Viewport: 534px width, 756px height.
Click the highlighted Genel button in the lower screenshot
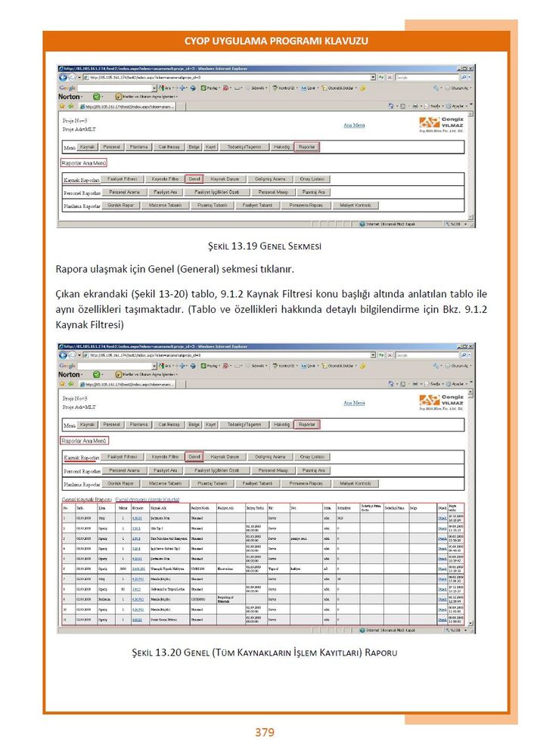(194, 456)
